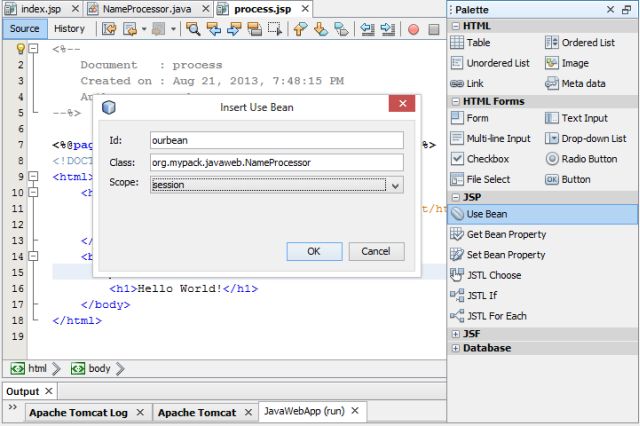
Task: Click red Start Macro Recording icon
Action: click(x=413, y=29)
